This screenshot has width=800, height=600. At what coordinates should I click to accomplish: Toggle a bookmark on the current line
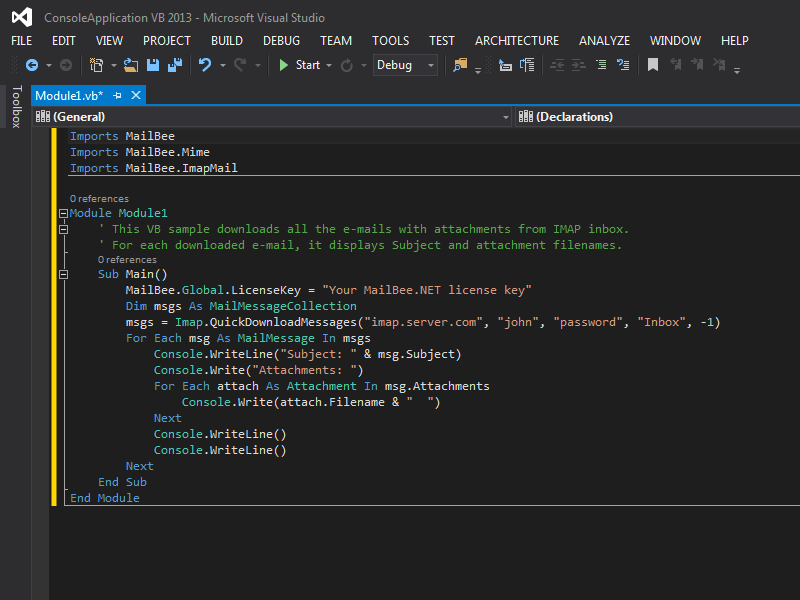(x=652, y=65)
